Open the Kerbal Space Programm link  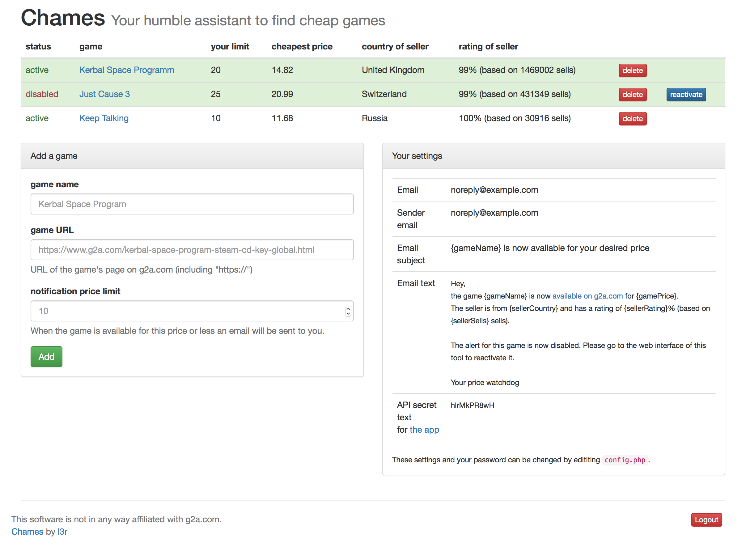point(126,70)
